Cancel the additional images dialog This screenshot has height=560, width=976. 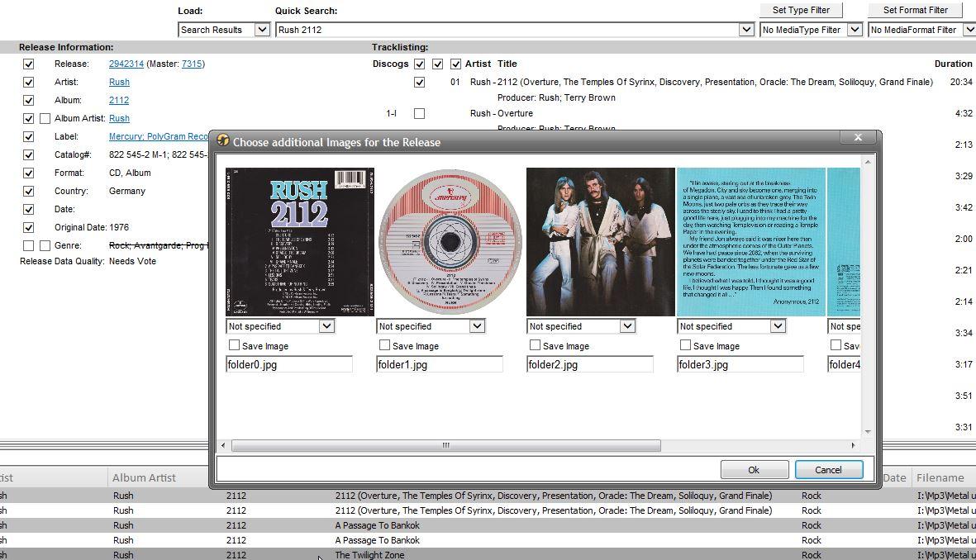click(828, 470)
